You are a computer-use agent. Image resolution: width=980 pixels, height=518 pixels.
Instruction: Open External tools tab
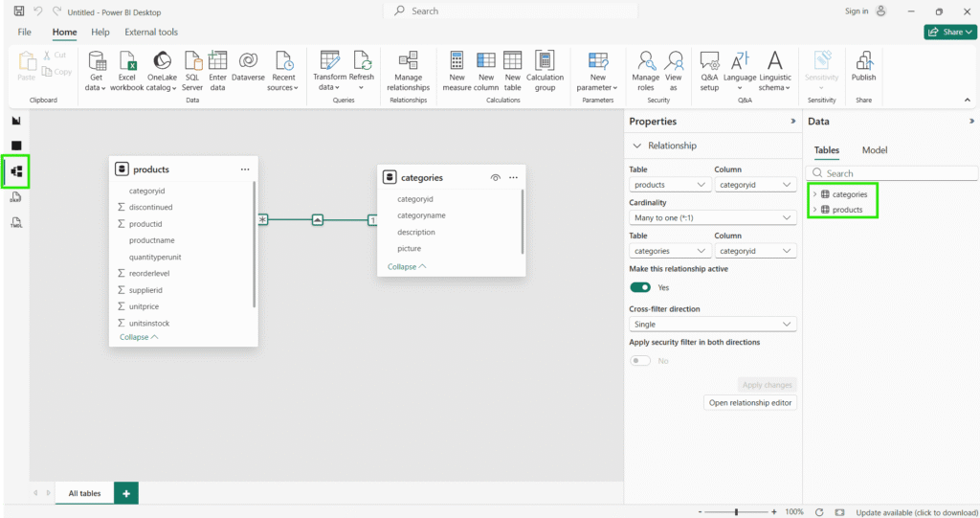coord(151,32)
